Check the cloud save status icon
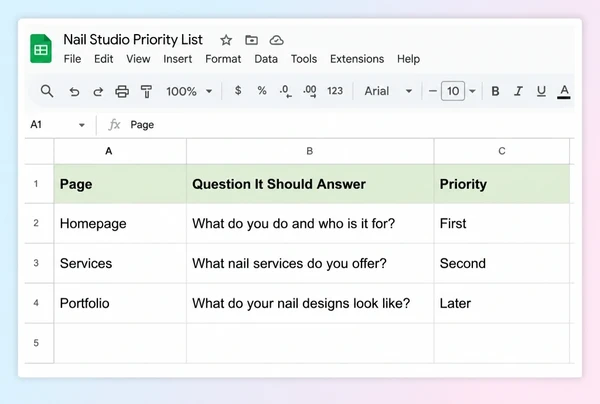 tap(276, 40)
